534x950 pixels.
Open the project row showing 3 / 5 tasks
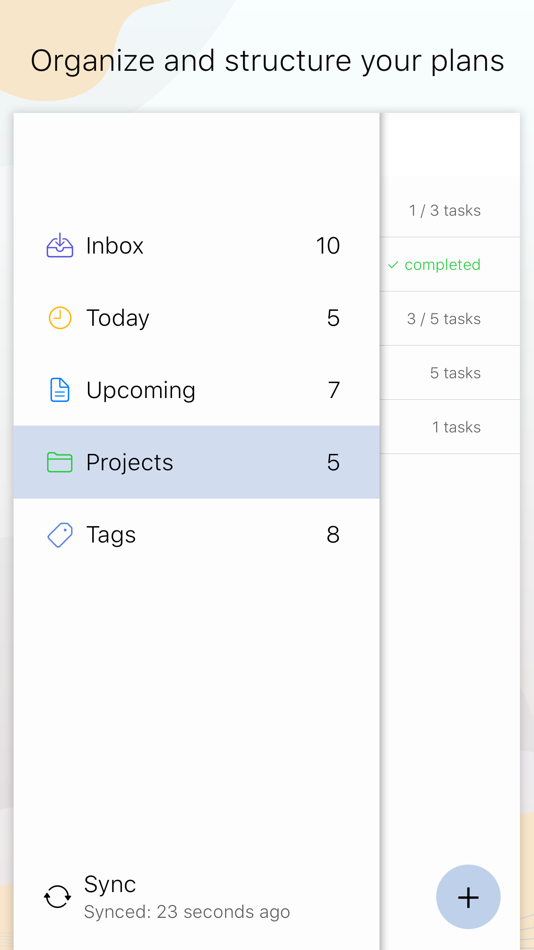[450, 319]
